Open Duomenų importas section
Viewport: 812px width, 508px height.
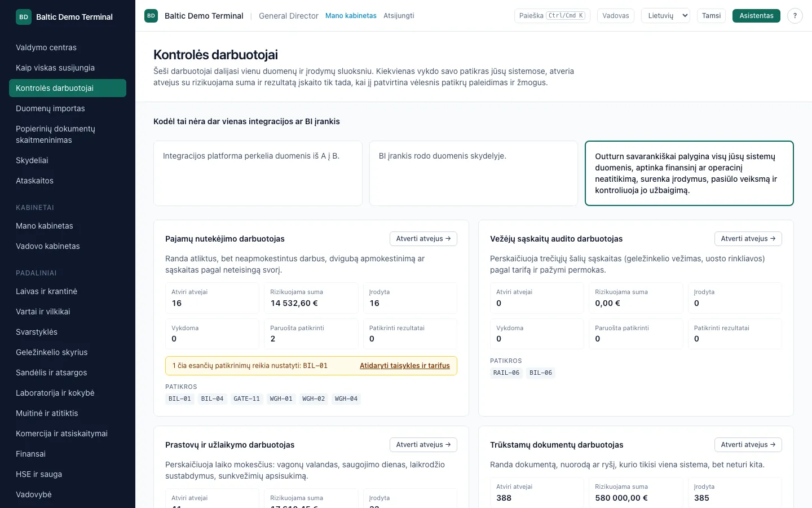pos(68,108)
